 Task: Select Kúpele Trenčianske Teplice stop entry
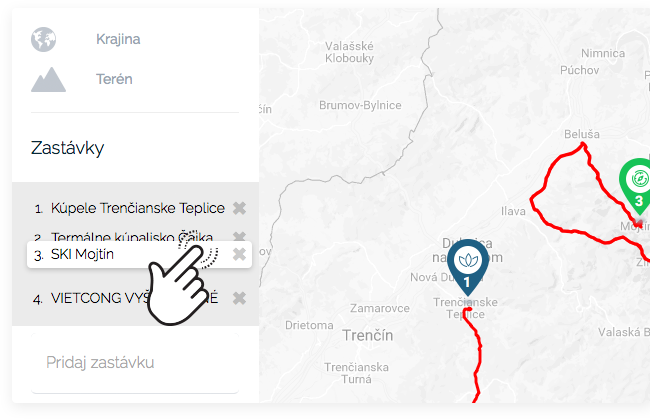pyautogui.click(x=138, y=208)
